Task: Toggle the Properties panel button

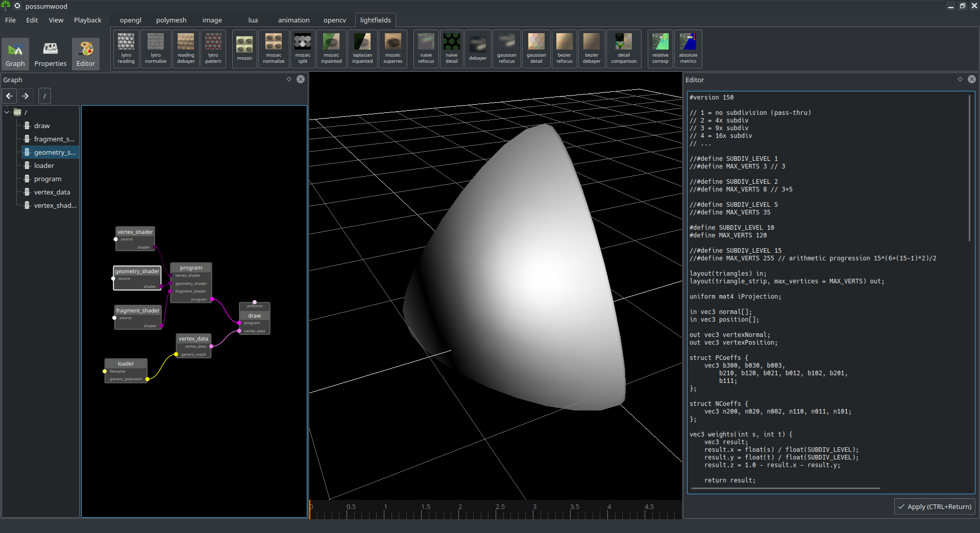Action: pyautogui.click(x=50, y=54)
